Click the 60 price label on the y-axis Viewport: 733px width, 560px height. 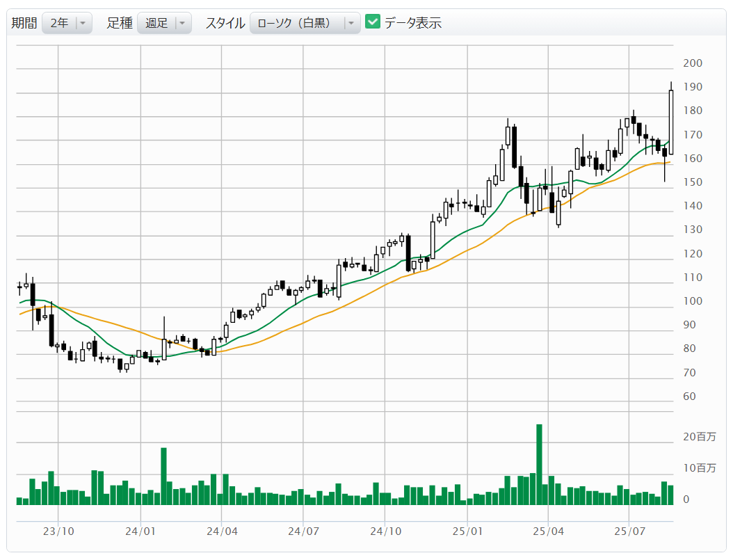coord(690,397)
